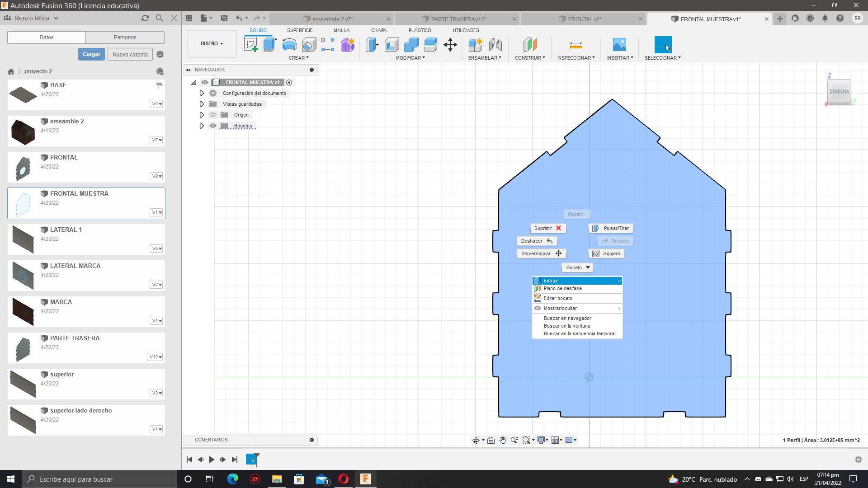Select the Extrude tool icon in toolbar
The height and width of the screenshot is (488, 868).
coord(270,45)
